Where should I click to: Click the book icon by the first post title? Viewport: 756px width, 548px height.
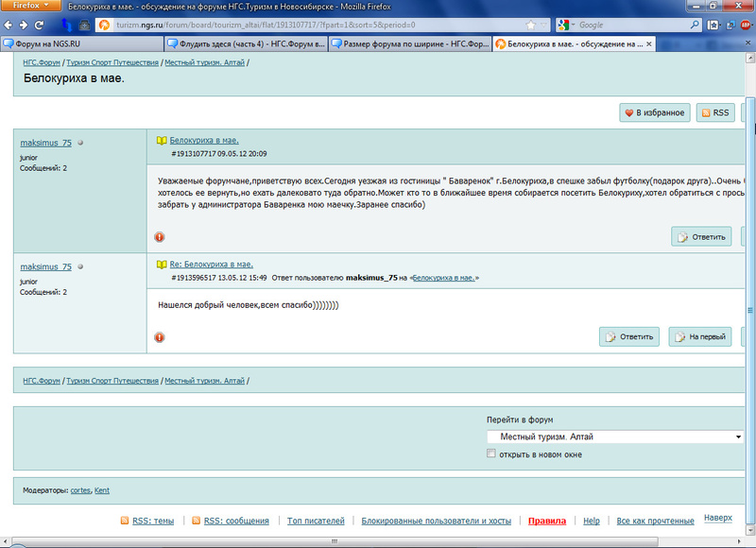162,140
